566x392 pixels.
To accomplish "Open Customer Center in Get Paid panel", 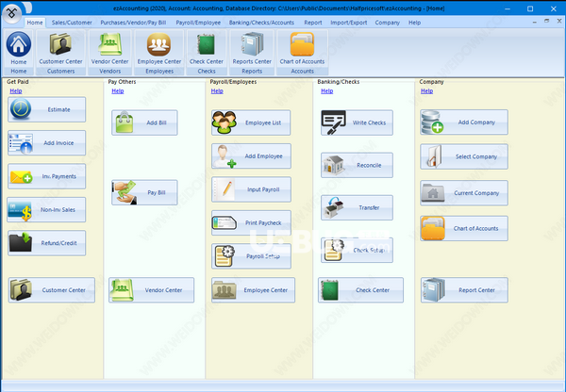I will 52,290.
